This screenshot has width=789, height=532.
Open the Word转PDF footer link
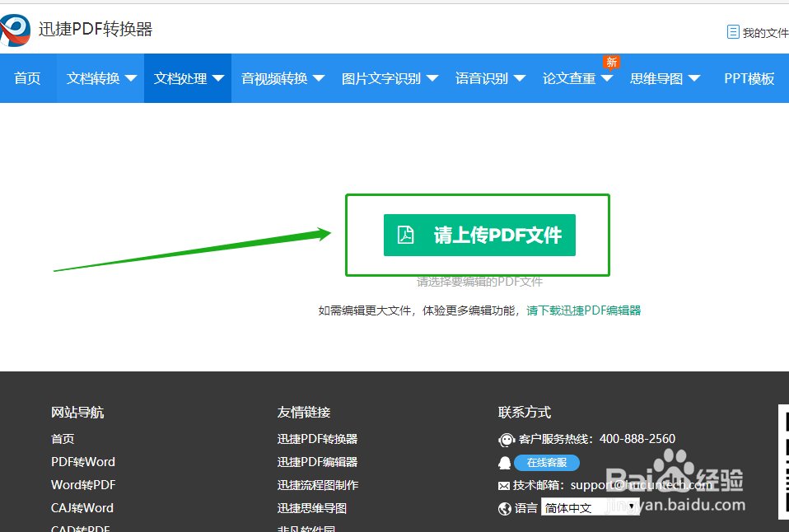82,485
